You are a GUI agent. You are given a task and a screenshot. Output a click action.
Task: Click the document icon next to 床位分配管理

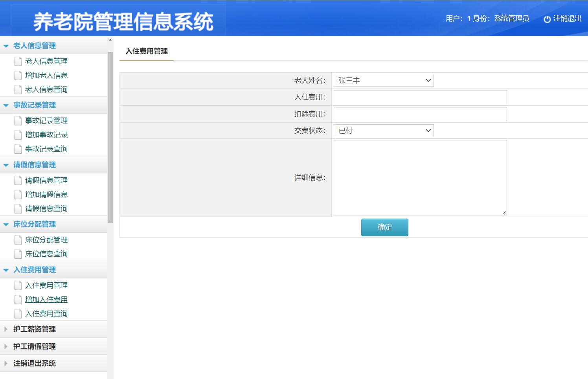coord(18,239)
